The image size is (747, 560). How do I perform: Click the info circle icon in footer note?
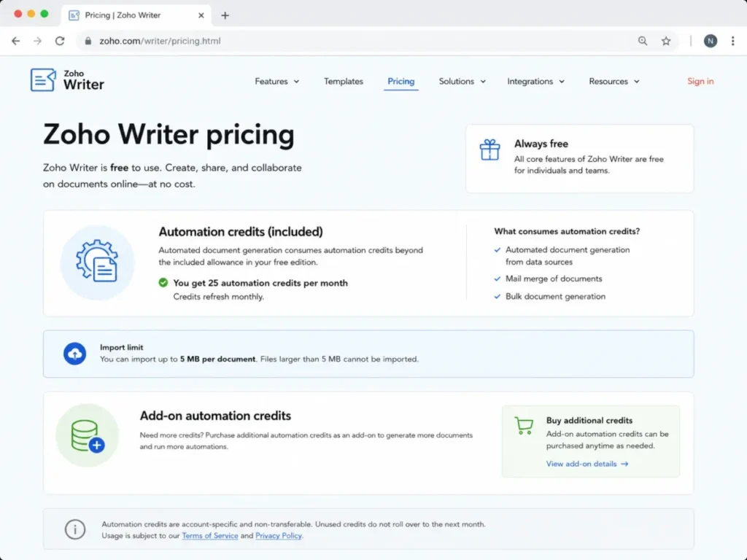(75, 529)
